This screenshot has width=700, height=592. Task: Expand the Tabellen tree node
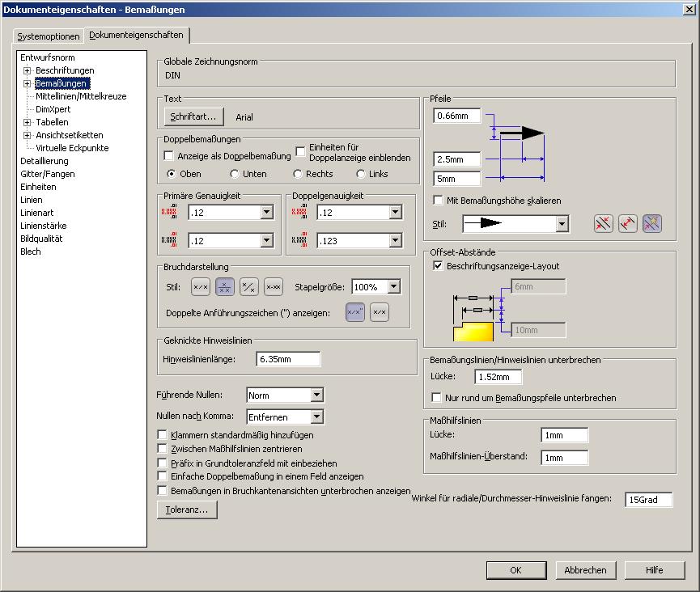coord(27,122)
